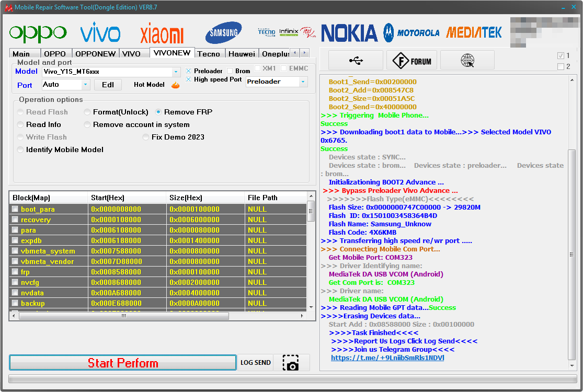Click the USB connection icon button
The width and height of the screenshot is (583, 392).
(x=356, y=60)
